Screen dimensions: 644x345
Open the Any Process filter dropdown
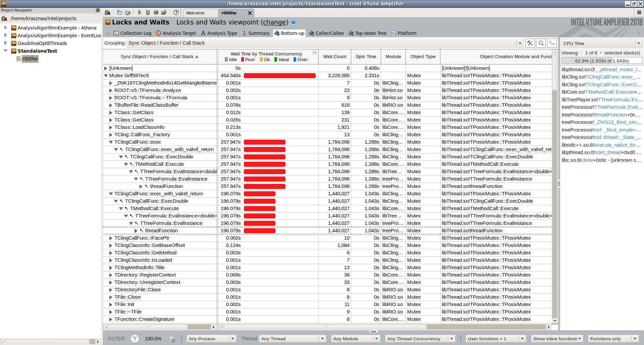(211, 339)
